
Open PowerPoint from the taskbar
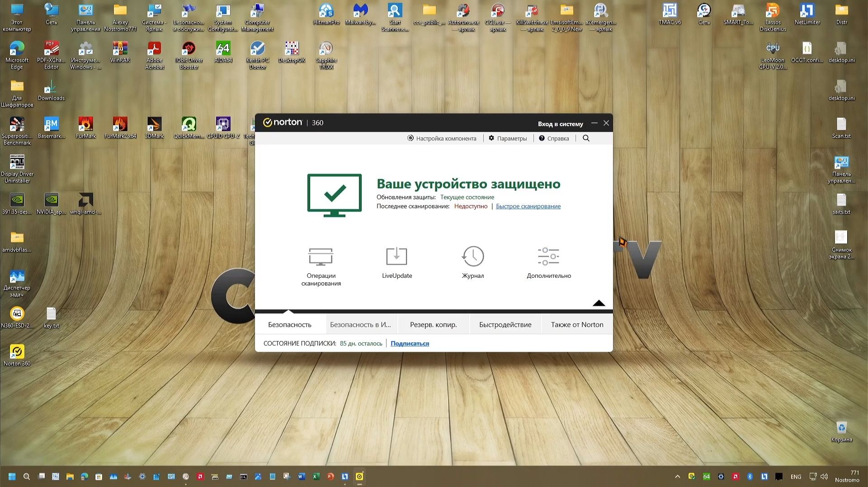[330, 477]
